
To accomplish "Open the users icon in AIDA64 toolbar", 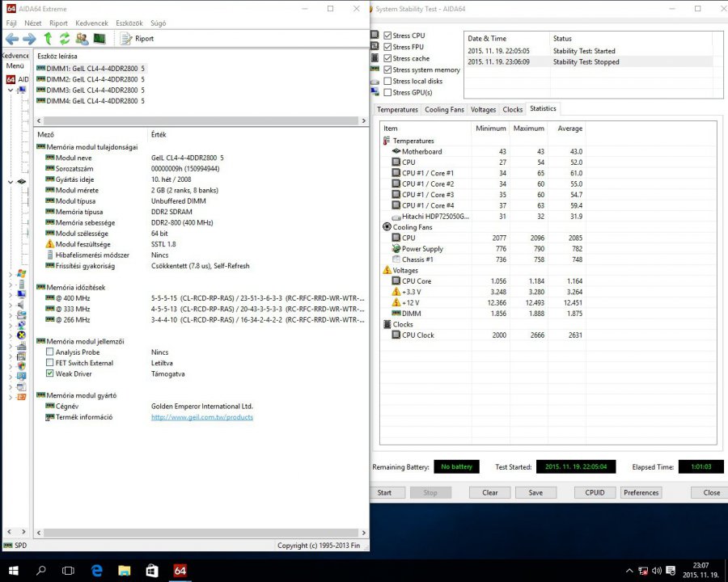I will [x=83, y=39].
